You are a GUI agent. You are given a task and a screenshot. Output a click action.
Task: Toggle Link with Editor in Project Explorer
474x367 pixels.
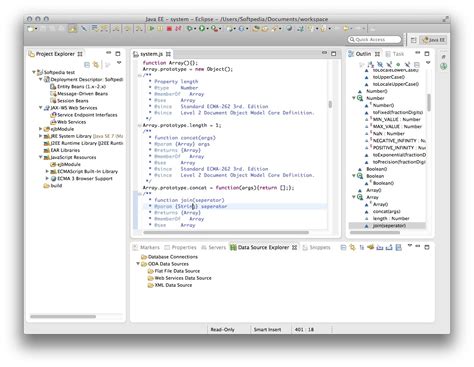[96, 65]
